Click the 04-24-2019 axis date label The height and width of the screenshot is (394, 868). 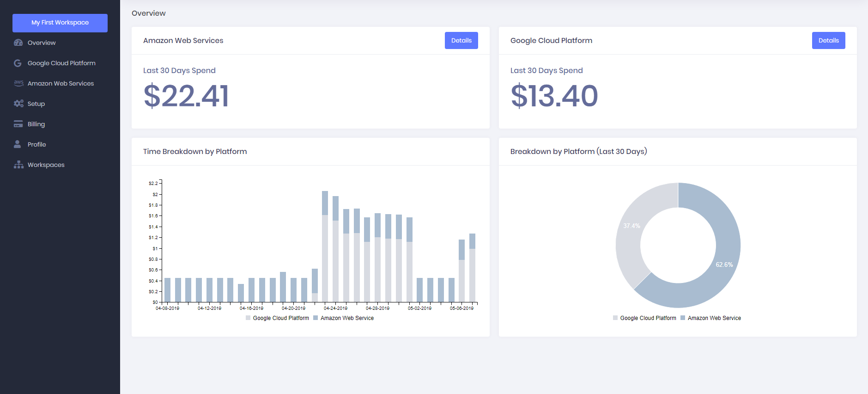click(x=336, y=308)
